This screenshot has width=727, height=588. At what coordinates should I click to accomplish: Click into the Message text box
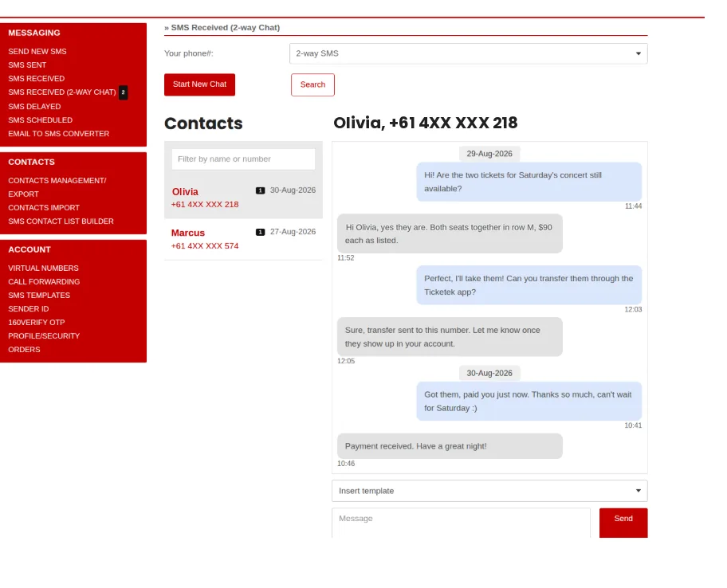point(461,523)
